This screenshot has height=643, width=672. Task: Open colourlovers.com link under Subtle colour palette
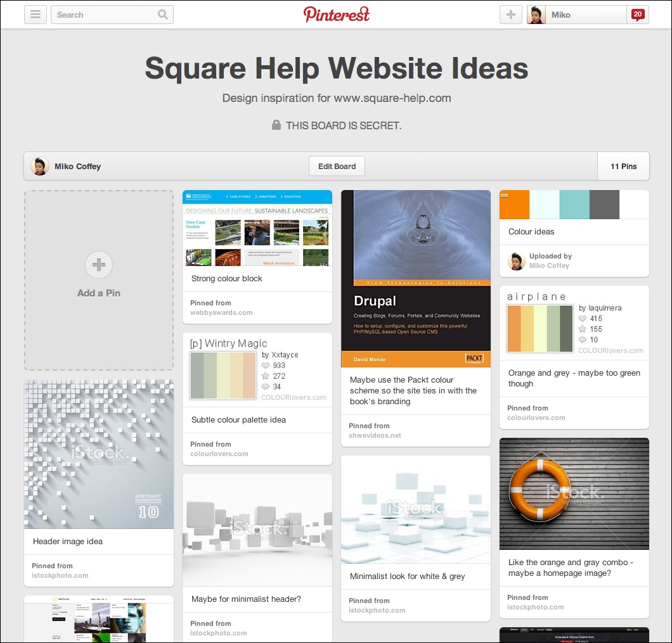[219, 454]
